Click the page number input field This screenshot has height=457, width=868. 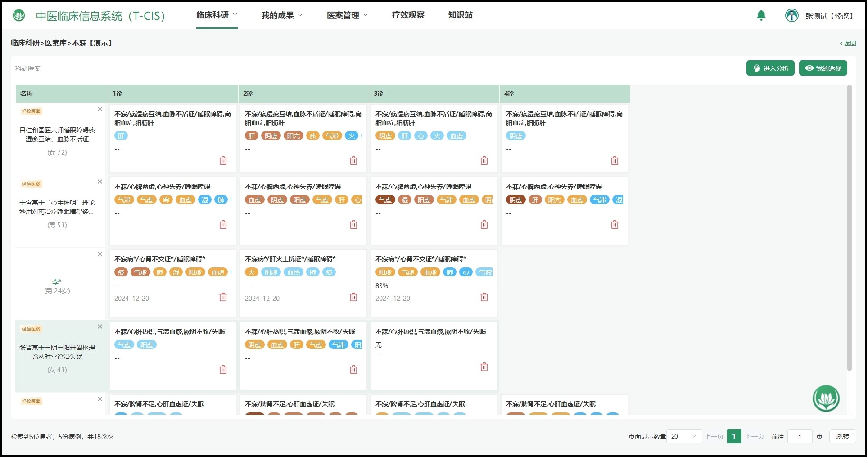(x=800, y=436)
